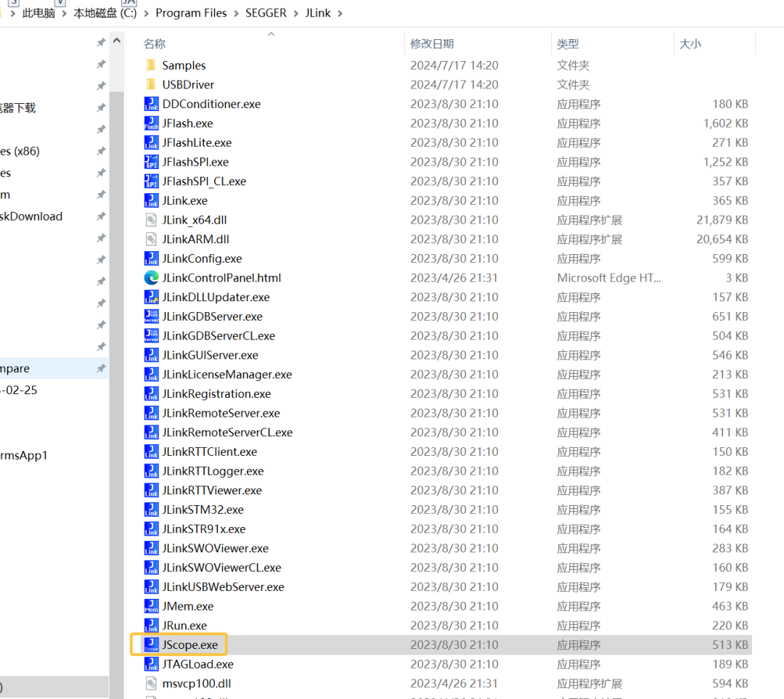Click the JLinkRegistration.exe icon

(x=151, y=393)
